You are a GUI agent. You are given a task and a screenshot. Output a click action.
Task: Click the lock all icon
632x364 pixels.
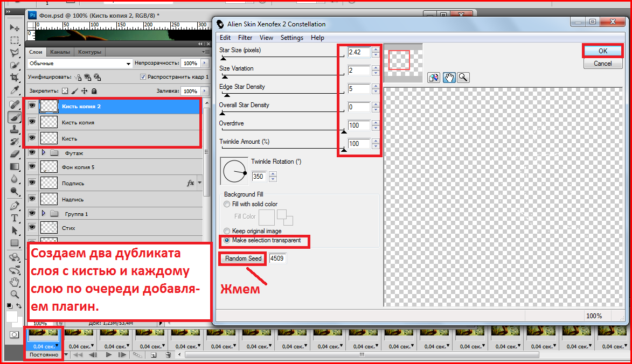coord(94,91)
